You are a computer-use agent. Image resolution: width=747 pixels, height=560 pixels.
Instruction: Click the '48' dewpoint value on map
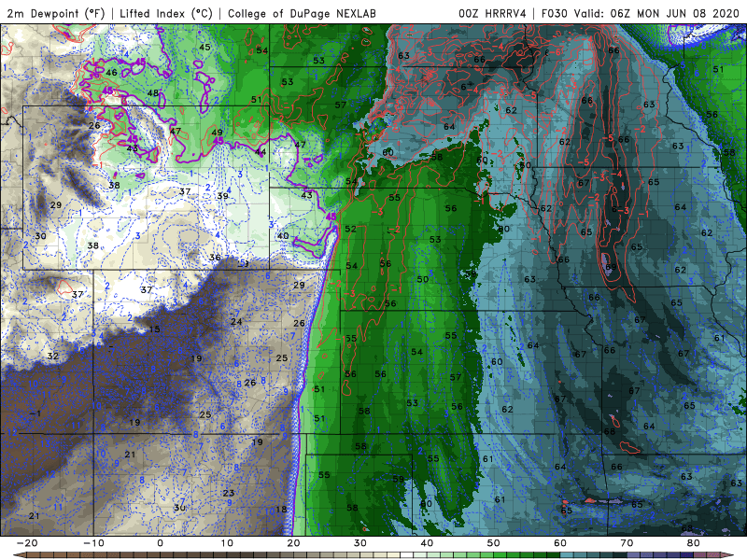[153, 93]
